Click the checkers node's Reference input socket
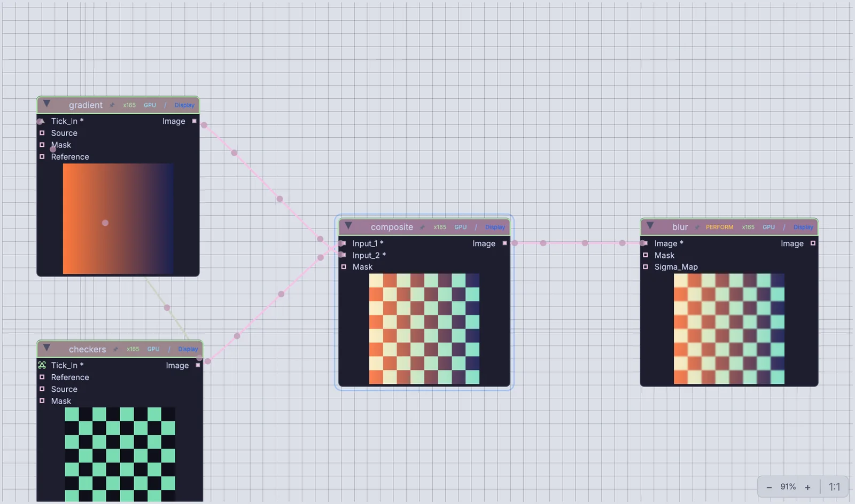This screenshot has width=855, height=504. [42, 377]
